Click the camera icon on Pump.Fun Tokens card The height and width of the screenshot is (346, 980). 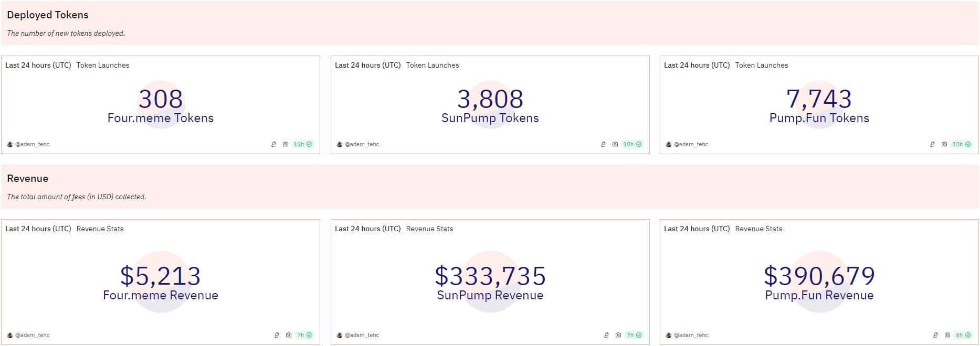tap(945, 144)
